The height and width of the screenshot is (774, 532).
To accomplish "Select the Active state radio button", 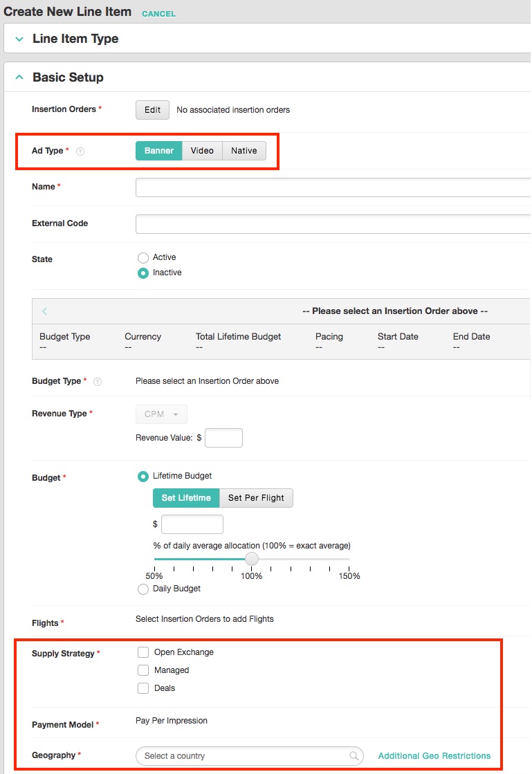I will pyautogui.click(x=143, y=257).
